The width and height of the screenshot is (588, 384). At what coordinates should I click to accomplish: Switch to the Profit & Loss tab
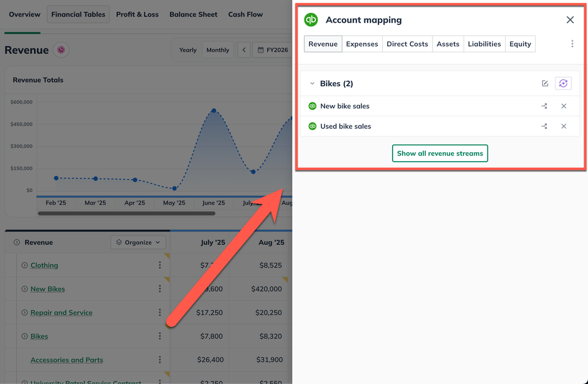[x=137, y=14]
